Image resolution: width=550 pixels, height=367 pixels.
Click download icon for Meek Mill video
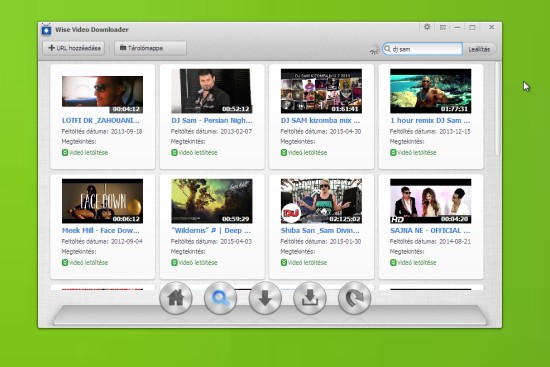(65, 262)
